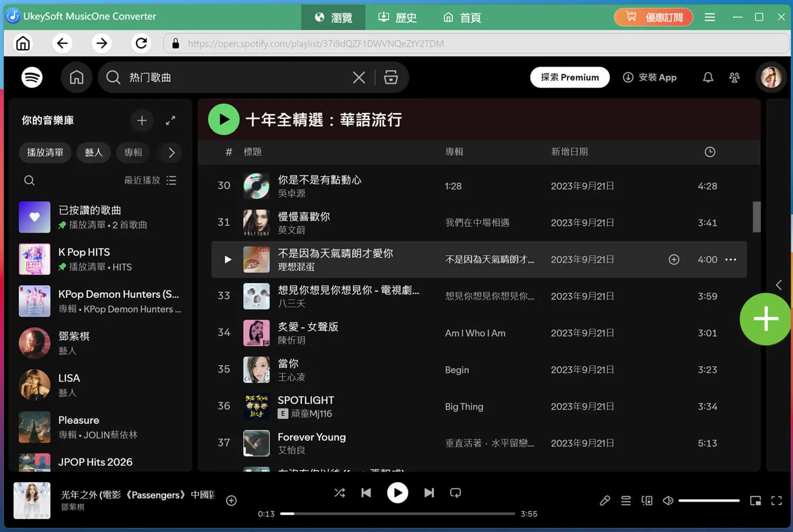
Task: Open K Pop HITS playlist
Action: point(100,259)
